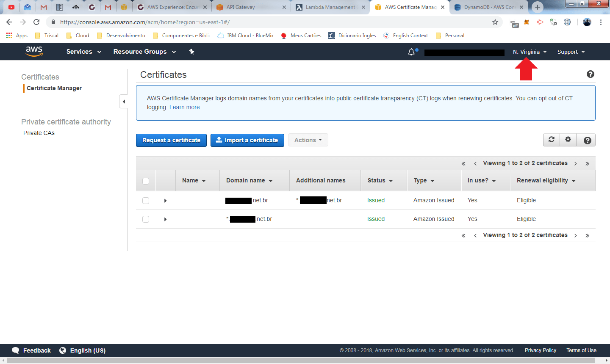
Task: Go to previous page using bottom pager arrow
Action: pyautogui.click(x=475, y=235)
